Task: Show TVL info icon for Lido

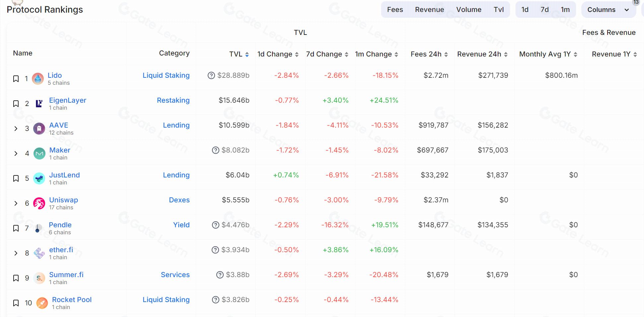Action: point(211,75)
